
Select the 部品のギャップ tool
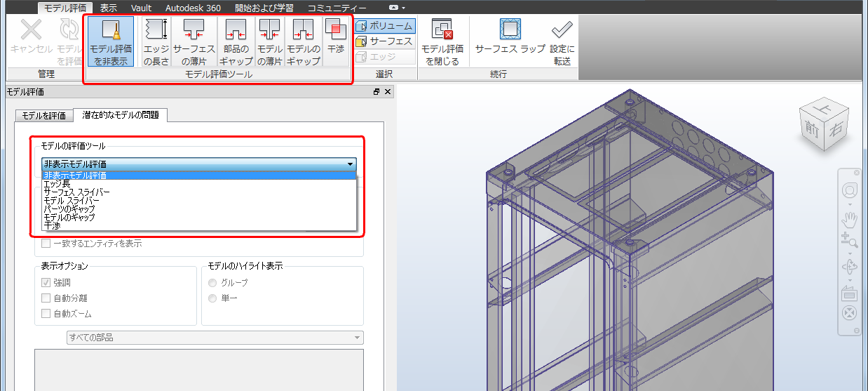236,41
